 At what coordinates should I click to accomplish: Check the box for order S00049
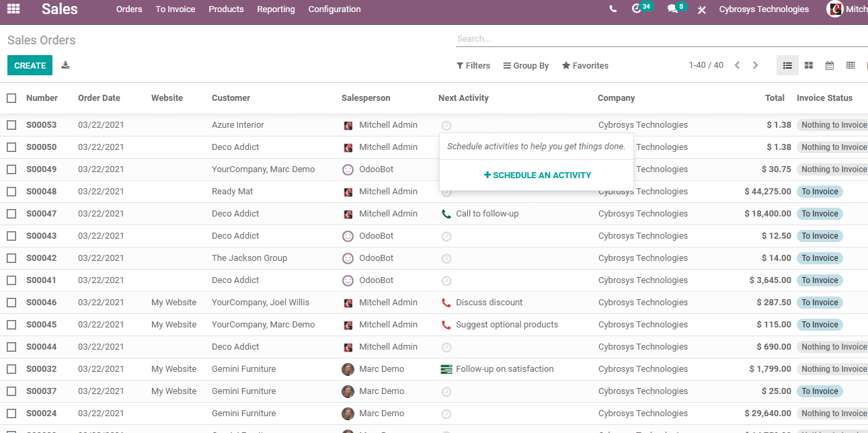tap(11, 169)
